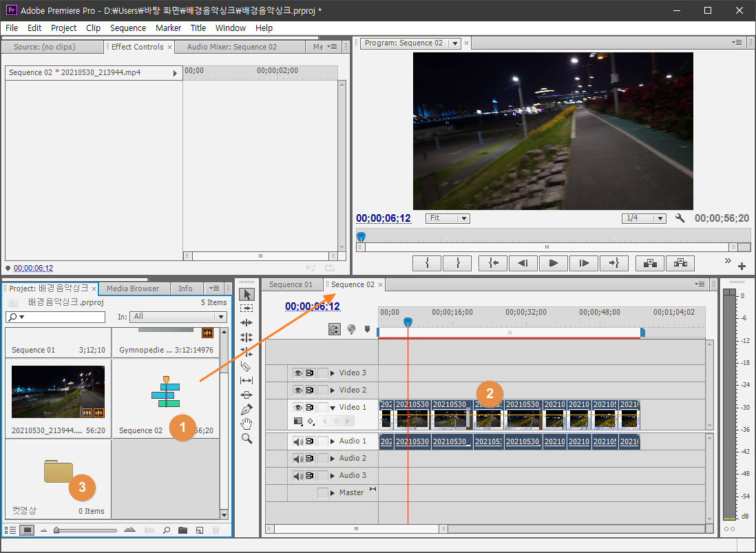Open Program monitor wrench settings
Viewport: 756px width, 553px height.
tap(680, 218)
